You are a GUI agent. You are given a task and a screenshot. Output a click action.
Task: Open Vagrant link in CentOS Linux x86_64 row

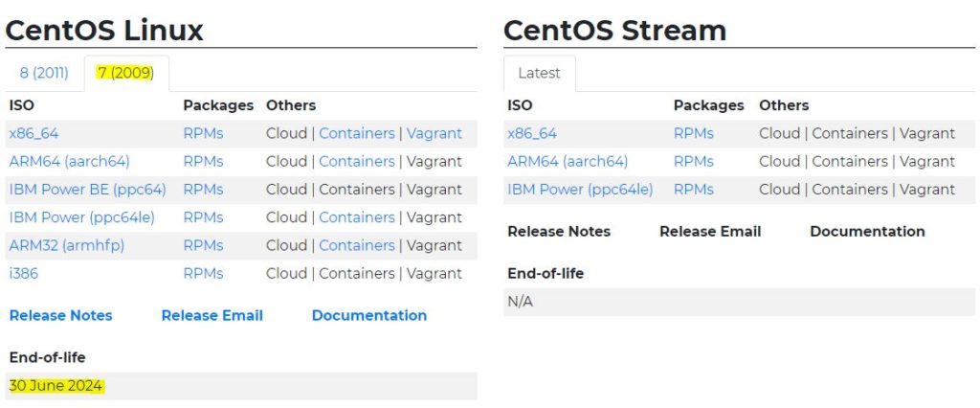click(434, 133)
